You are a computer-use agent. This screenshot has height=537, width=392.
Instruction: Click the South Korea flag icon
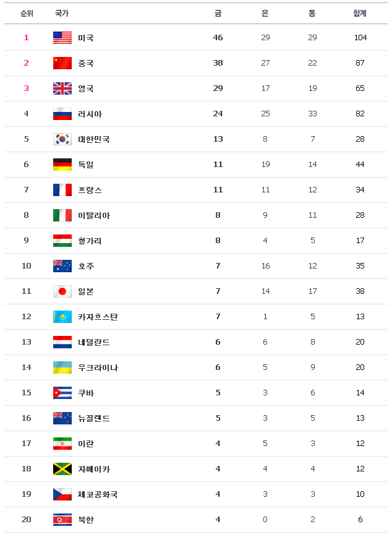tap(62, 139)
